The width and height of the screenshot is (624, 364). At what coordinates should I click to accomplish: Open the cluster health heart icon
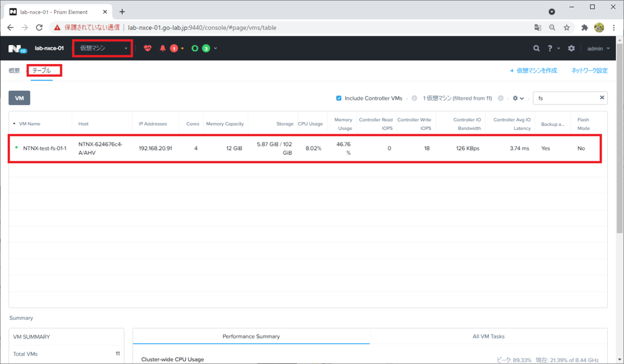coord(148,48)
